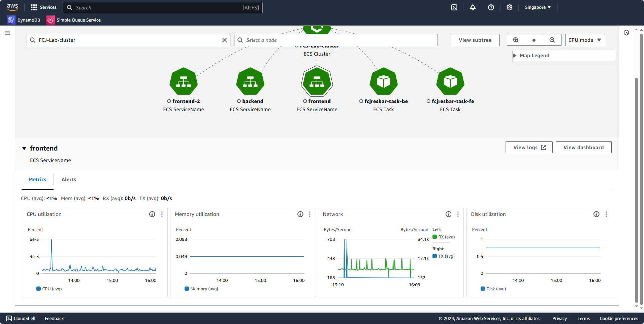Open Disk utilization widget actions menu
Image resolution: width=644 pixels, height=324 pixels.
coord(606,214)
